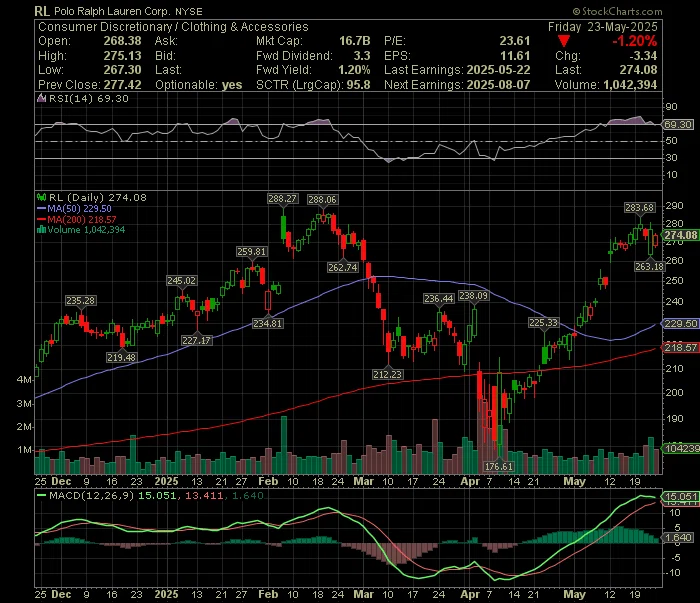Screen dimensions: 700x603
Task: Click the MACD green legend line
Action: (42, 495)
